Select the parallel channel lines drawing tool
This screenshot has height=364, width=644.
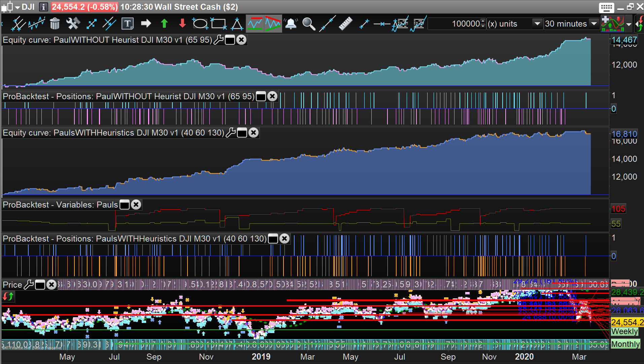(x=18, y=24)
